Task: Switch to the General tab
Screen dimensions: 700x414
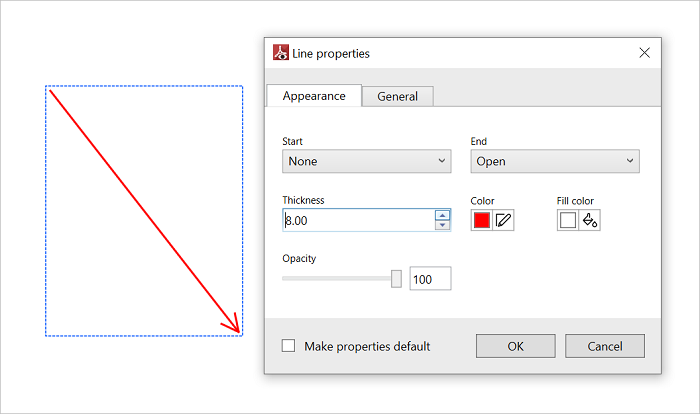Action: [x=397, y=96]
